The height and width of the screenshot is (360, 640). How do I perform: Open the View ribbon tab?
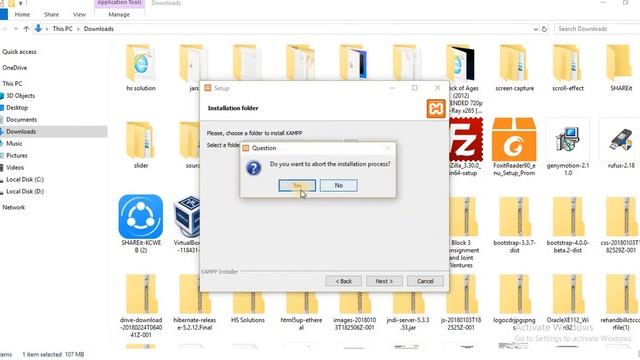pos(79,14)
